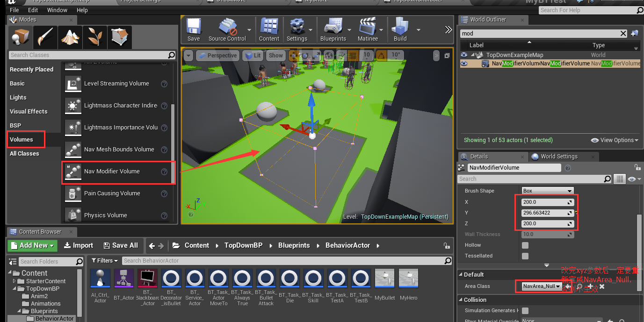Screen dimensions: 644x322
Task: Select the Paint mode brush icon
Action: (45, 37)
